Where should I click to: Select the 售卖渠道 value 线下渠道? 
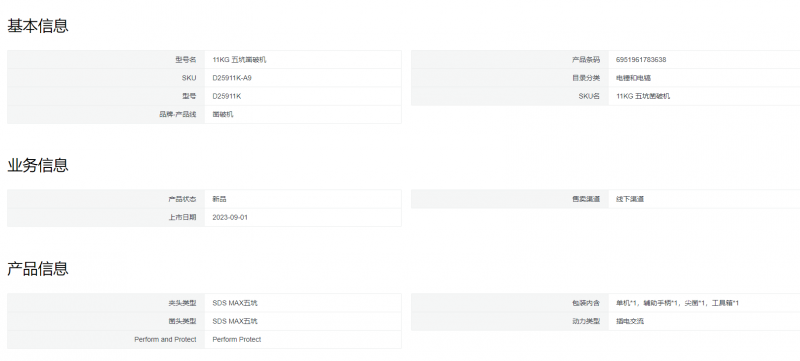(630, 199)
